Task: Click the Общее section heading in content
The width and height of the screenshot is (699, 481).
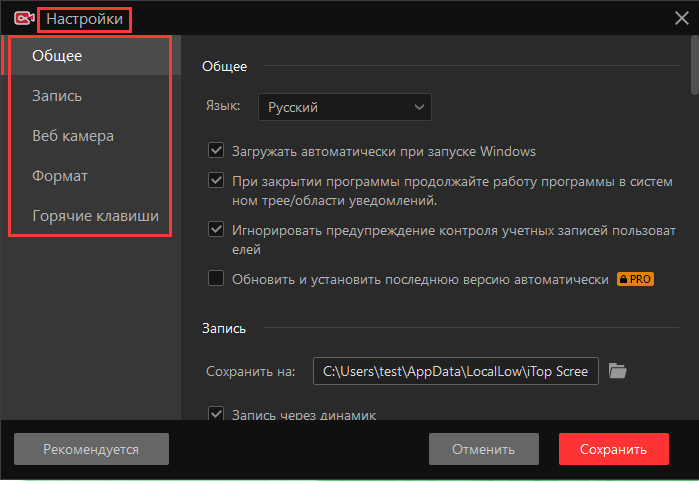Action: [224, 66]
